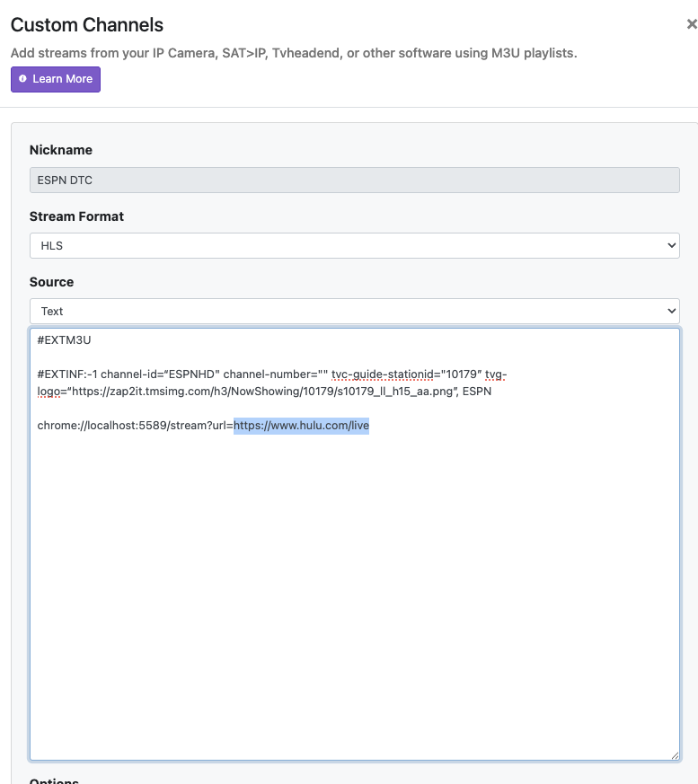This screenshot has height=784, width=698.
Task: Click the Learn More button
Action: point(56,79)
